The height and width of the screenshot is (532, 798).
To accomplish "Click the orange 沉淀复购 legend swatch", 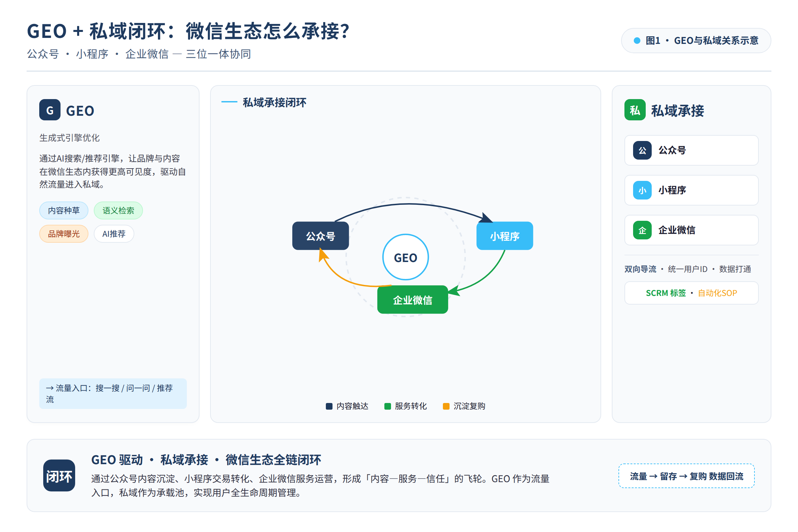I will [x=446, y=406].
